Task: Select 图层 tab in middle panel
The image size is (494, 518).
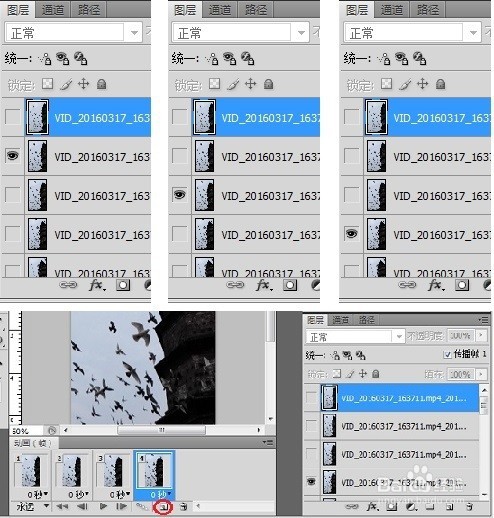Action: point(185,10)
